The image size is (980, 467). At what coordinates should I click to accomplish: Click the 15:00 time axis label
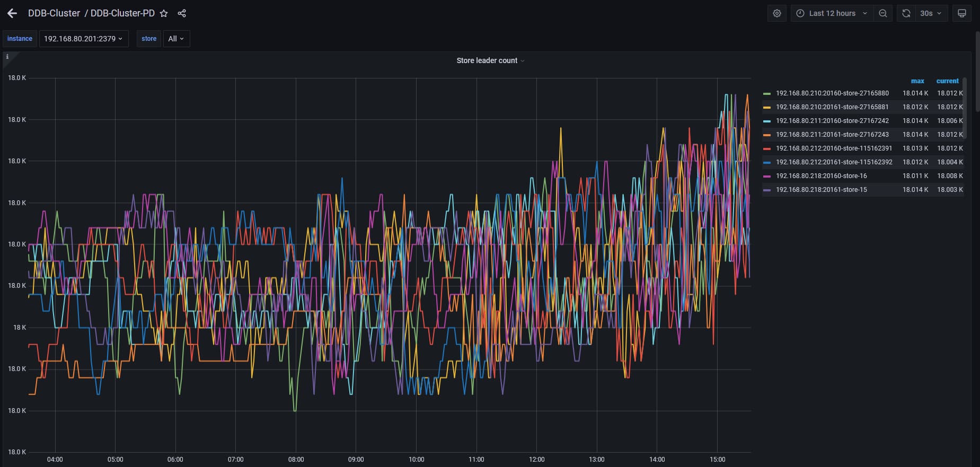pyautogui.click(x=717, y=460)
